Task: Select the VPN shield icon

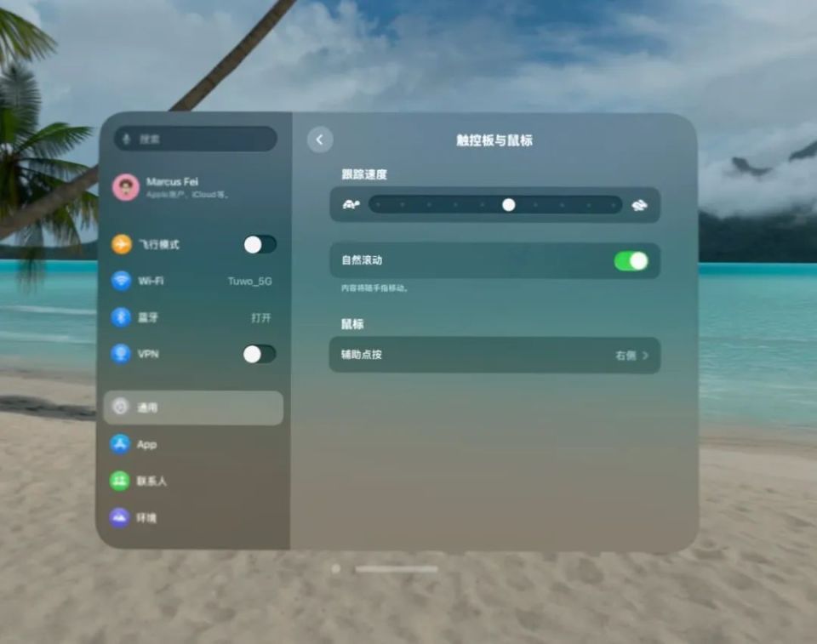Action: 120,354
